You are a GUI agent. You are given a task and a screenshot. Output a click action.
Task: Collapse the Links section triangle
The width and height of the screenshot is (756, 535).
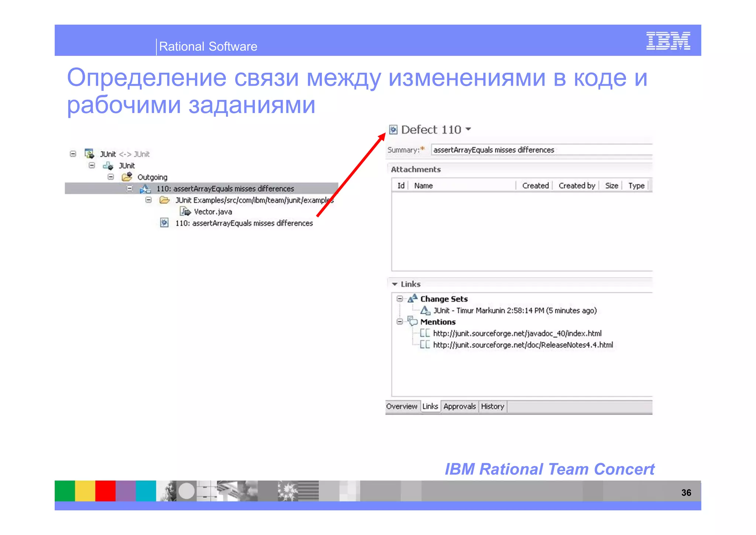click(395, 284)
